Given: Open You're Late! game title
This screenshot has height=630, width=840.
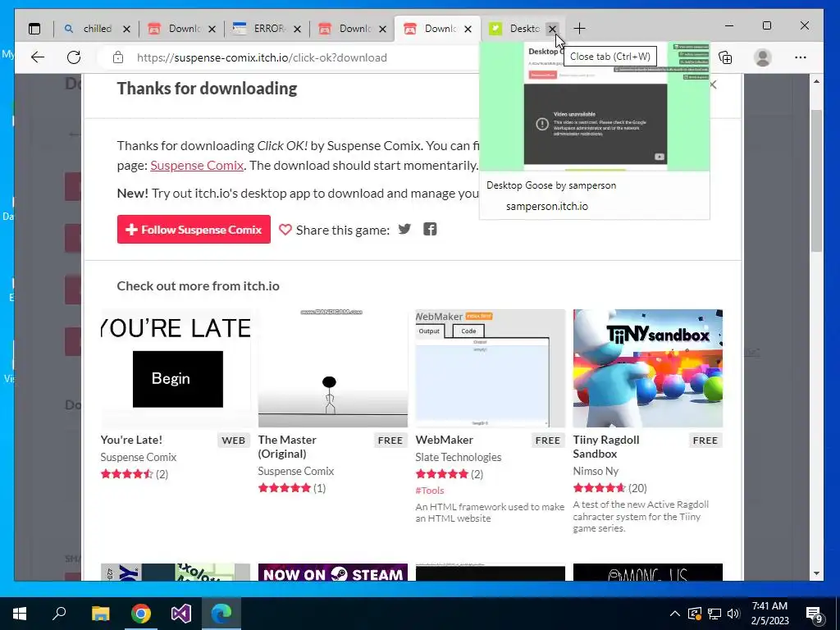Looking at the screenshot, I should [131, 440].
